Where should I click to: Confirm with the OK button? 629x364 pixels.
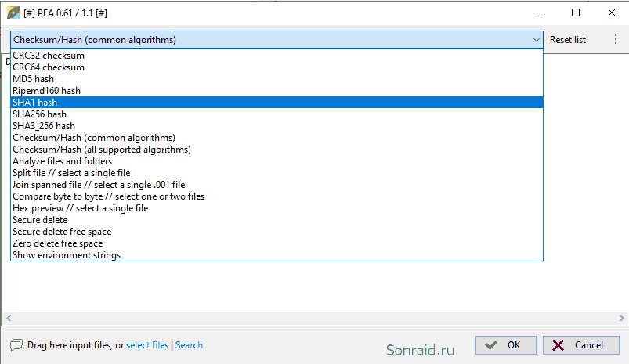[506, 345]
